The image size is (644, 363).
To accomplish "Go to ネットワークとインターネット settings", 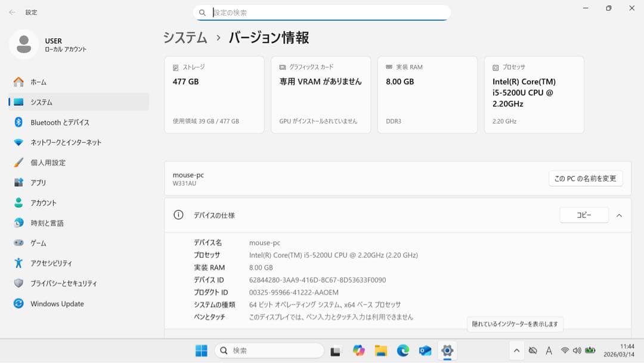I will [79, 142].
